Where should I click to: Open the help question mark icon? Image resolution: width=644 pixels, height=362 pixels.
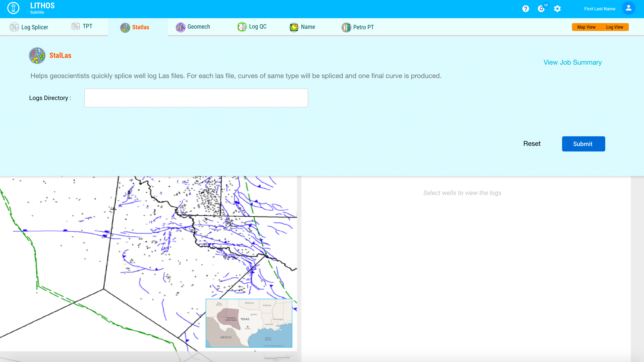pos(525,9)
